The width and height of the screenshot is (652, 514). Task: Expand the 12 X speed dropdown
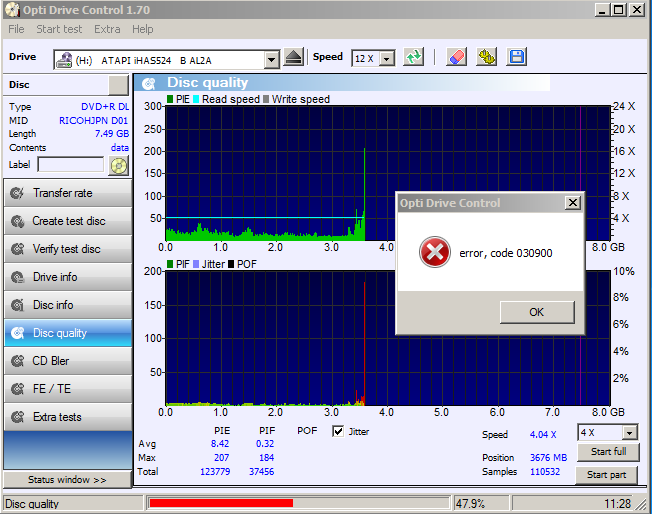pyautogui.click(x=387, y=59)
